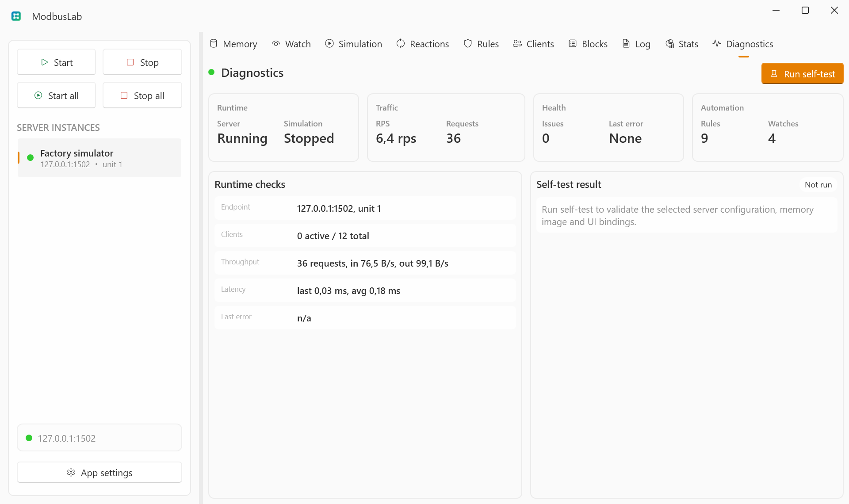This screenshot has width=849, height=504.
Task: Click the Issues count '0' in Health
Action: [x=546, y=138]
